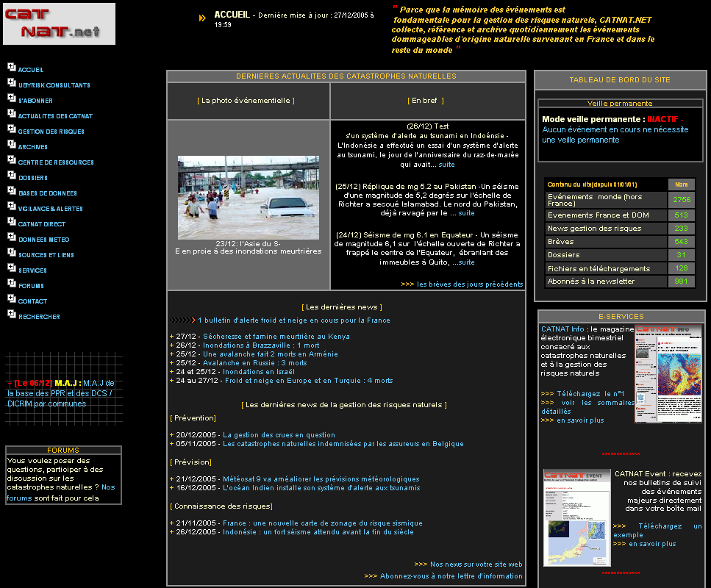Click the plus icon beside DONNEES METEO
The image size is (711, 588).
12,237
